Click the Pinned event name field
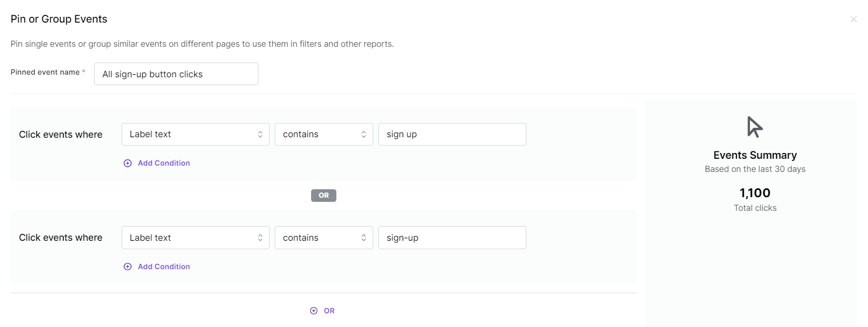 176,74
